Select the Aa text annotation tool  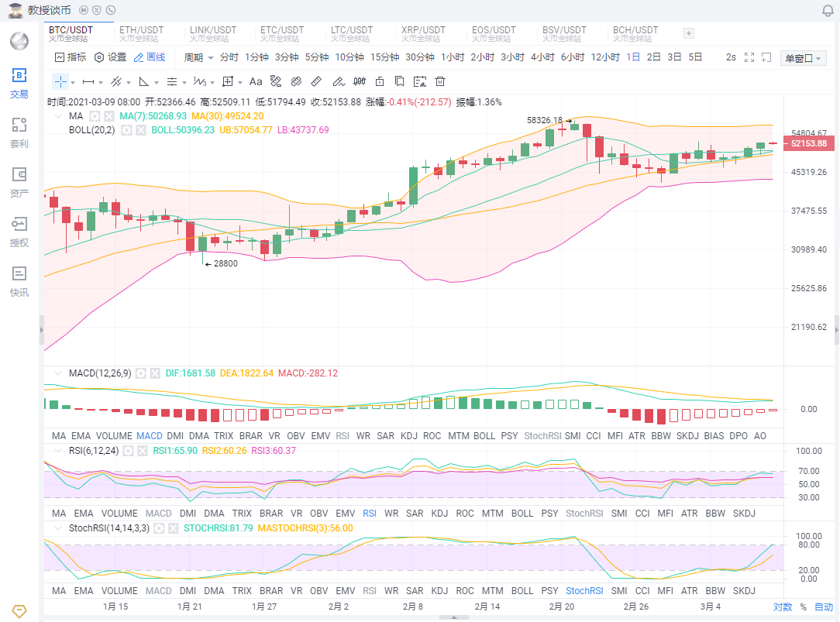(x=256, y=82)
